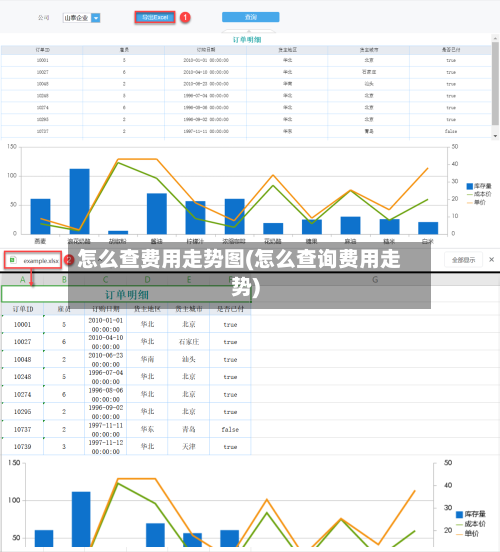Select cell 订单ID in the Excel sheet

23,309
